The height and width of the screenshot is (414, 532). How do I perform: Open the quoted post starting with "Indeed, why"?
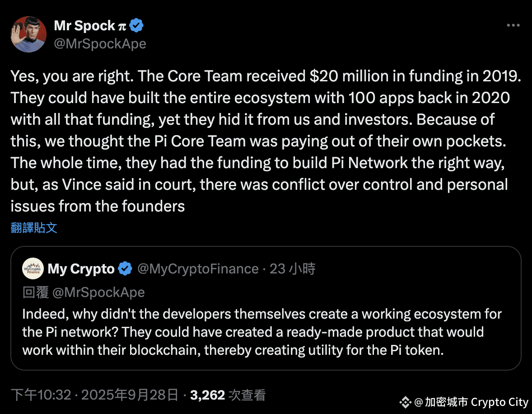[x=262, y=332]
